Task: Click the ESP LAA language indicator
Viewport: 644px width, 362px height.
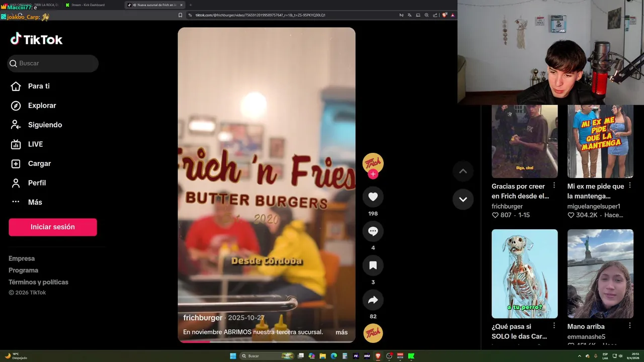Action: click(605, 356)
